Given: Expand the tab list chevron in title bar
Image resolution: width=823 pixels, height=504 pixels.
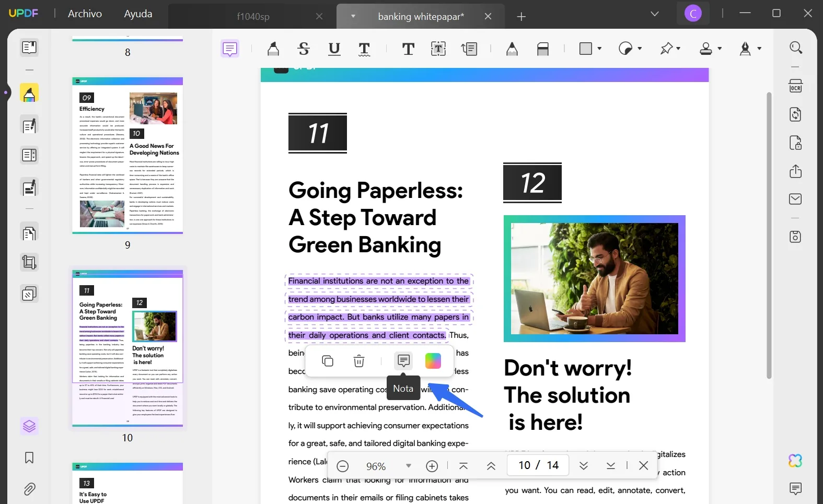Looking at the screenshot, I should [x=654, y=14].
